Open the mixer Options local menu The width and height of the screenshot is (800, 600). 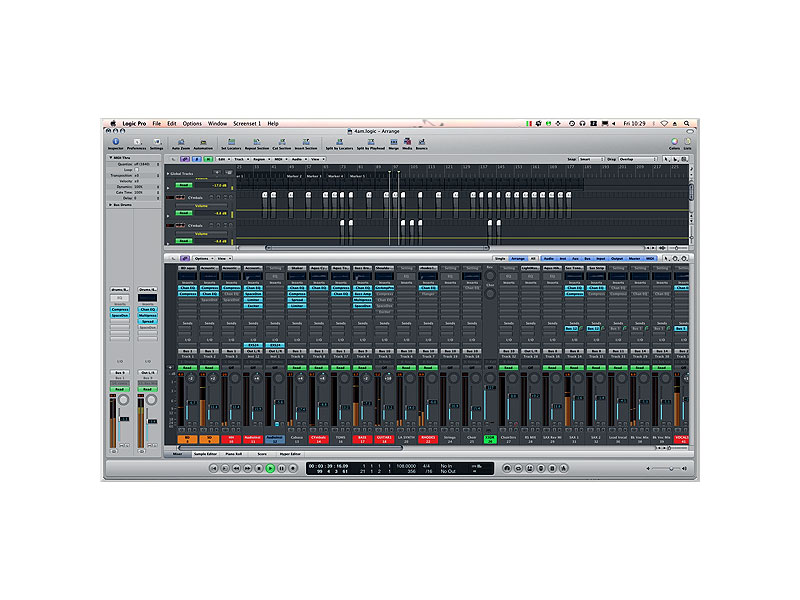[x=203, y=259]
